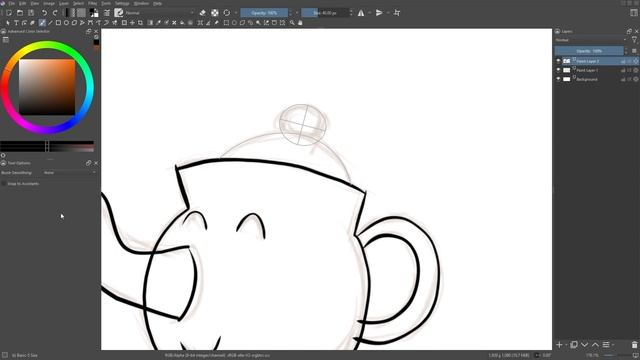This screenshot has width=640, height=360.
Task: Select the Line tool
Action: [50, 23]
